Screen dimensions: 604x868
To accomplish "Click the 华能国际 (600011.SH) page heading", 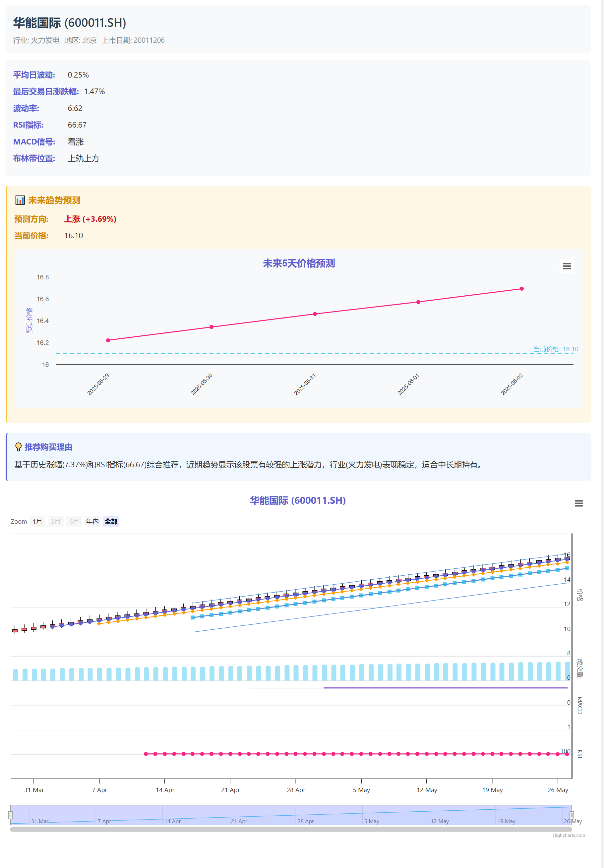I will [x=70, y=23].
